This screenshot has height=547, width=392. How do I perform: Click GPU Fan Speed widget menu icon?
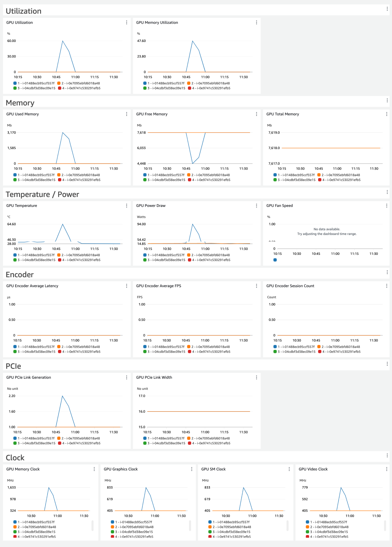tap(387, 206)
